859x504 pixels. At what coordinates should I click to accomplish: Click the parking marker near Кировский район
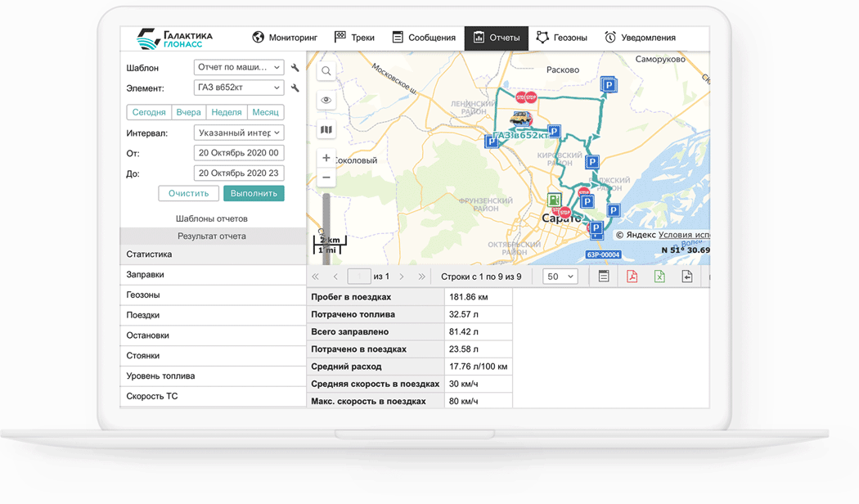pos(591,162)
